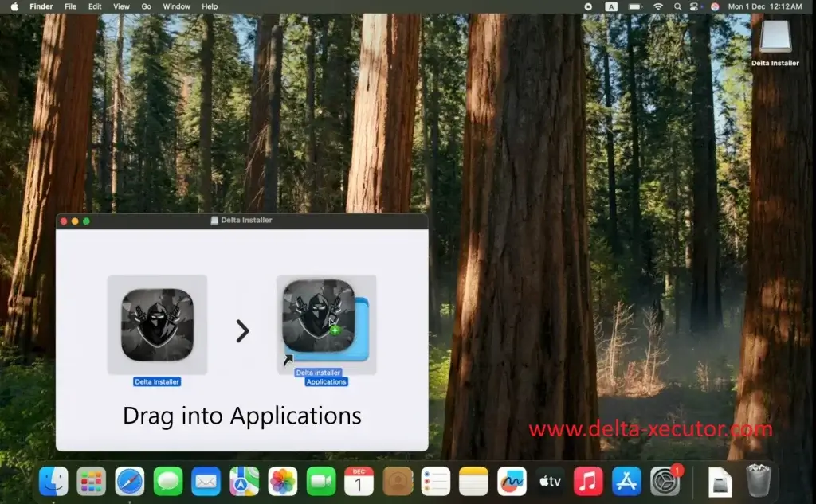Click the input source 'A' menu bar icon
Viewport: 816px width, 504px height.
coord(611,6)
